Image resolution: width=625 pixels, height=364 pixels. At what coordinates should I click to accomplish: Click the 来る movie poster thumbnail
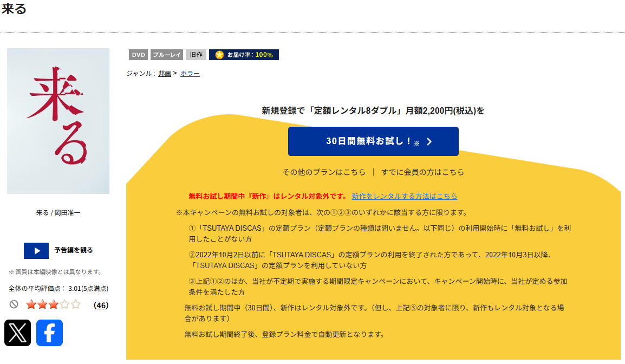(x=58, y=121)
